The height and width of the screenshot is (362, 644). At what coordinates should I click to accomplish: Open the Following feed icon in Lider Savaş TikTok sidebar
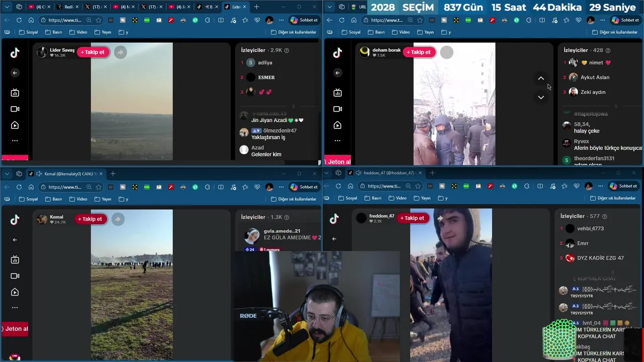[x=15, y=93]
